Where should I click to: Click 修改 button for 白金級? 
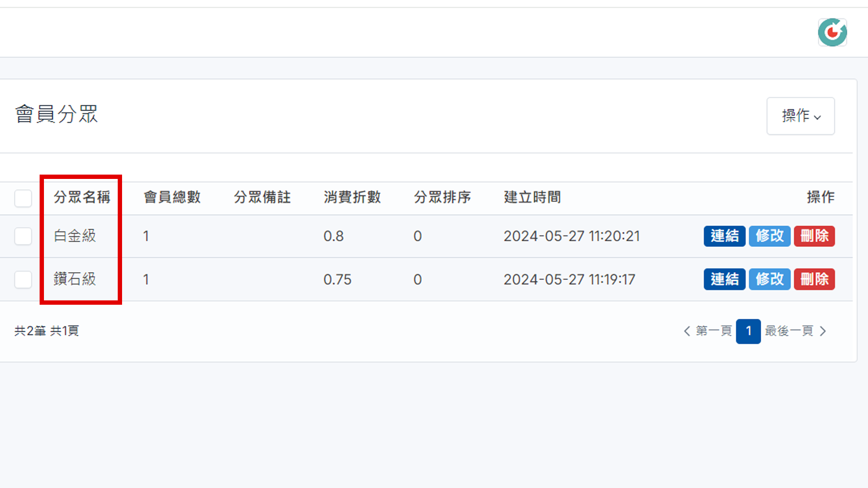click(x=770, y=236)
